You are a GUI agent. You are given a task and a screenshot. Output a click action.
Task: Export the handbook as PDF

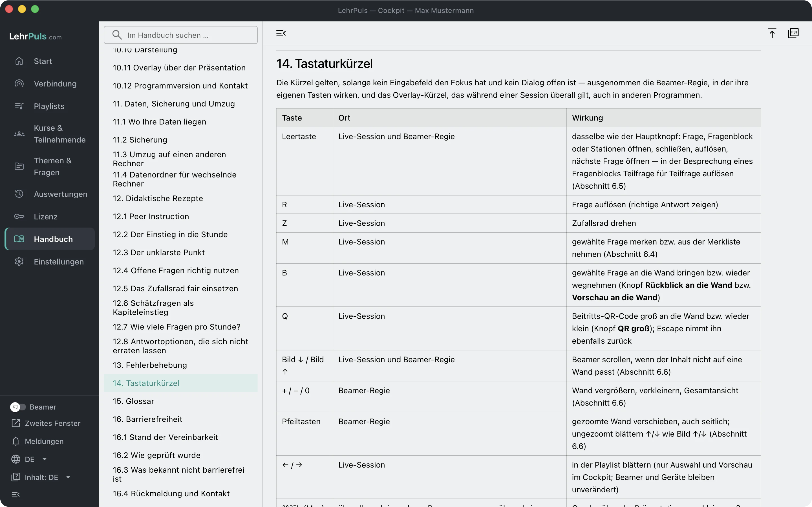coord(793,33)
